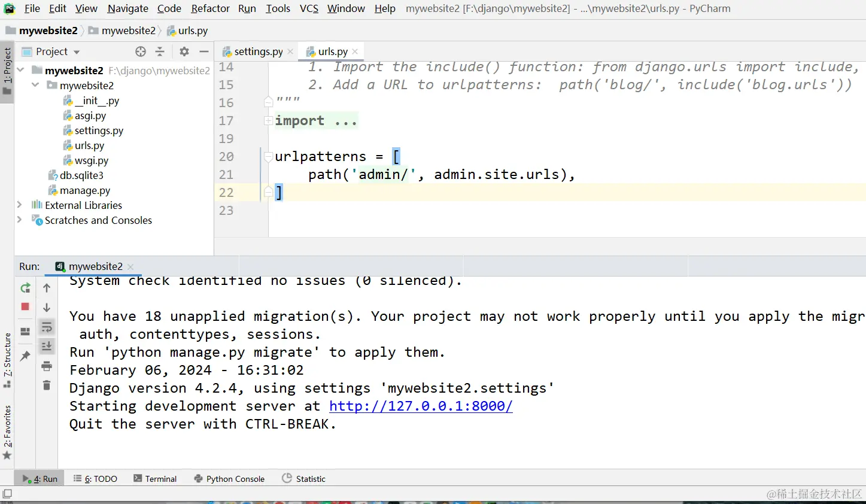Click urls.py breadcrumb in navigation bar
The height and width of the screenshot is (504, 866).
(187, 31)
